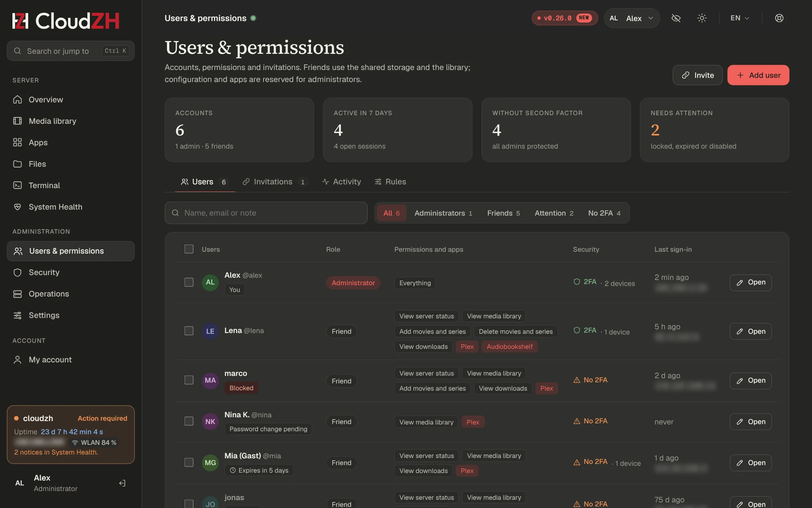812x508 pixels.
Task: Switch to the Activity tab
Action: [x=341, y=182]
